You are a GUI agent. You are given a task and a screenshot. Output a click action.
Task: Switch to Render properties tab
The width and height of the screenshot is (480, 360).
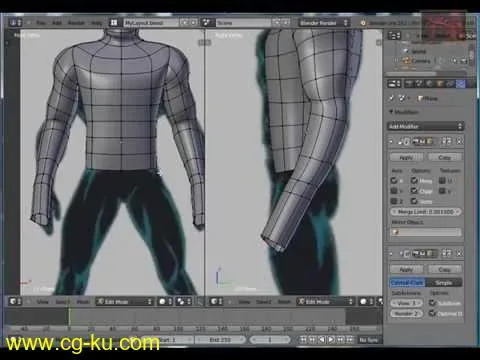point(409,84)
